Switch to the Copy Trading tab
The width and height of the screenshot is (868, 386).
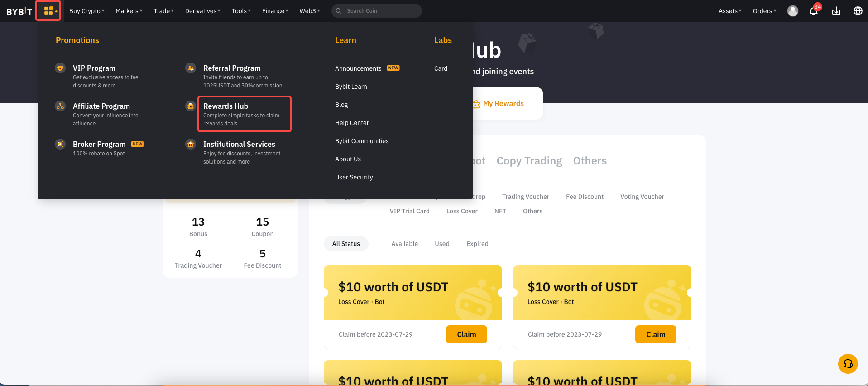(529, 161)
